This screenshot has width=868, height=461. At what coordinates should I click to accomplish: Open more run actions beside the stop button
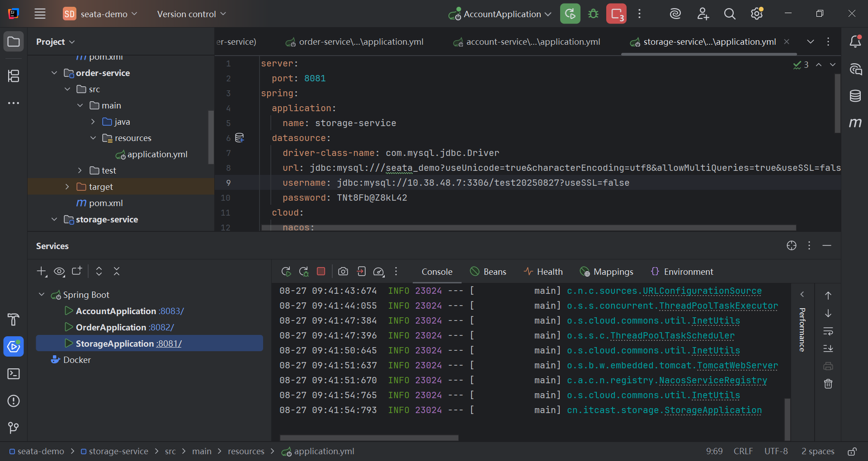(x=639, y=14)
